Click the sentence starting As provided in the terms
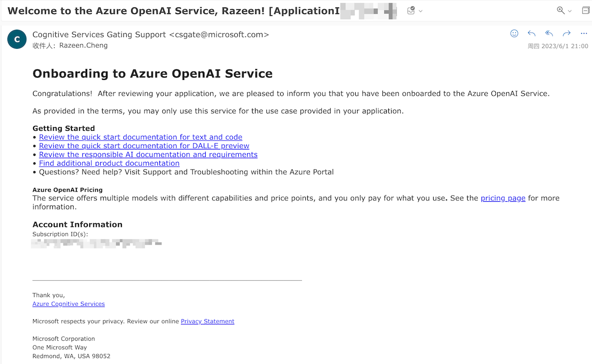This screenshot has width=592, height=364. [x=218, y=111]
